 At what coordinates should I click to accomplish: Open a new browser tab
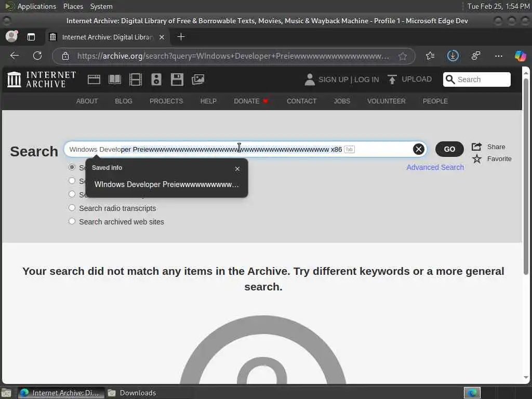tap(181, 37)
